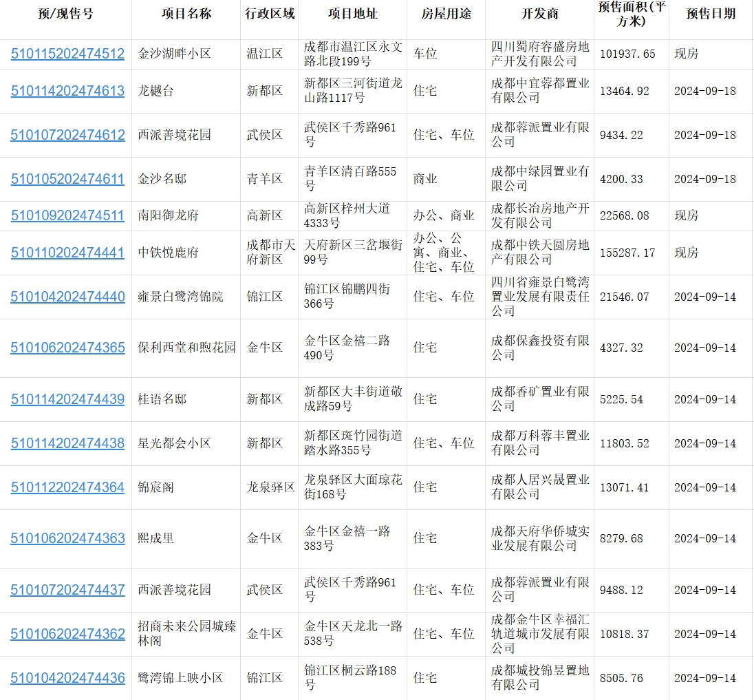Click developer 四川蜀府容盛房地产开发有限公司
This screenshot has height=700, width=754.
click(x=540, y=54)
